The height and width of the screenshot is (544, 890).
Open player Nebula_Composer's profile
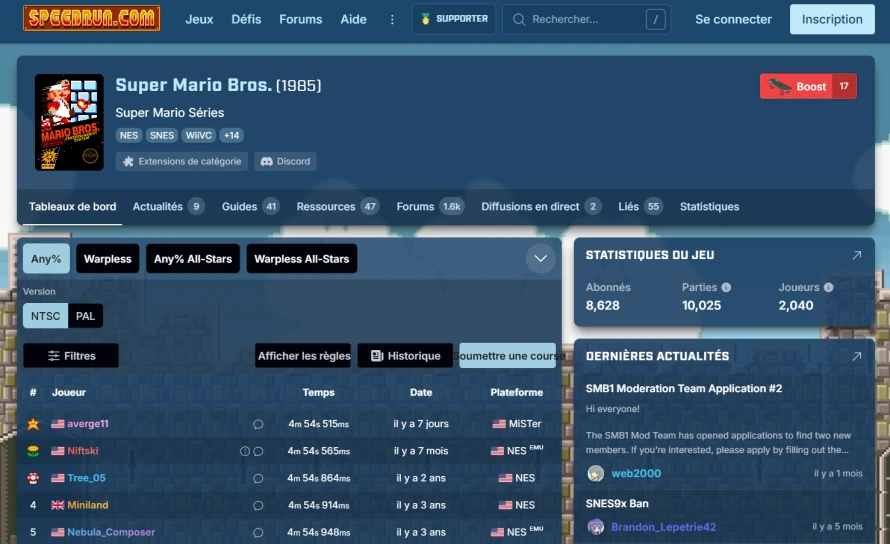(111, 532)
